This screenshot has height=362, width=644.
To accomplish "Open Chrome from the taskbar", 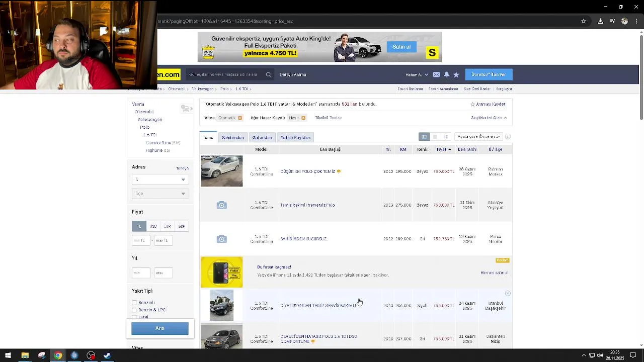I will [x=58, y=355].
